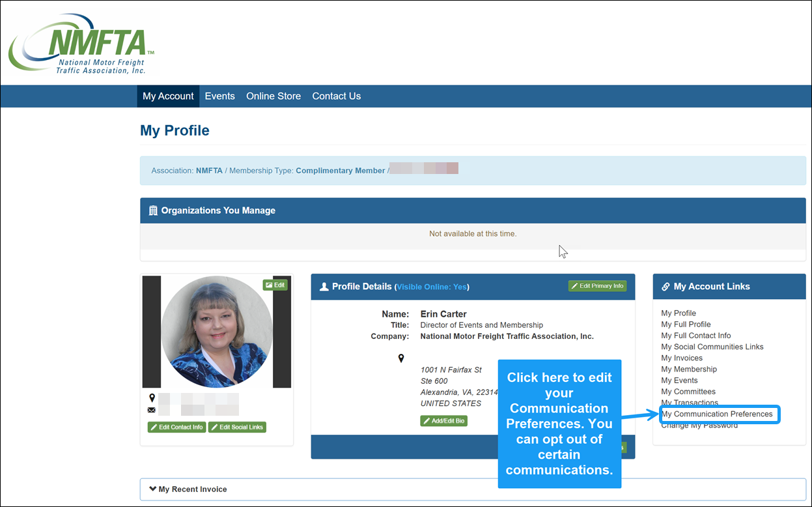Viewport: 812px width, 507px height.
Task: Click Erin Carter's profile photo
Action: (217, 332)
